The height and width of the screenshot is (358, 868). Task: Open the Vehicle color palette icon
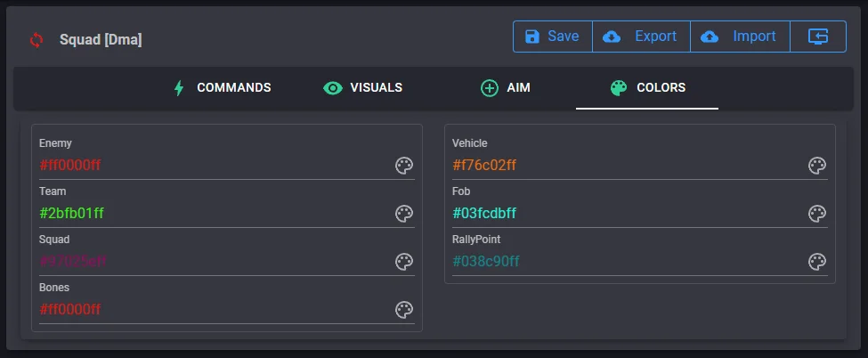817,166
